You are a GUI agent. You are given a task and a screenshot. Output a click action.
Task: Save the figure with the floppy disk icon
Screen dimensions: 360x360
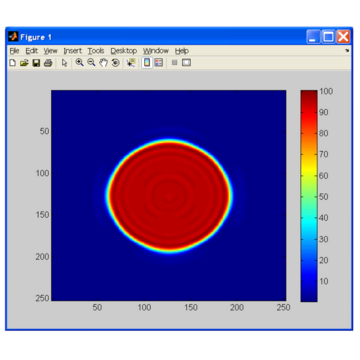[36, 63]
